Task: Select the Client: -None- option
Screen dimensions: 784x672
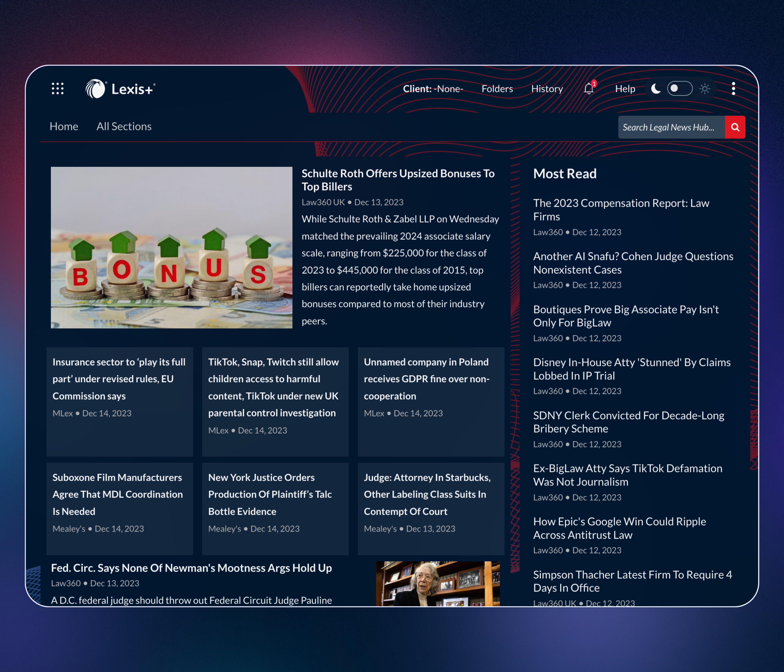Action: (x=433, y=88)
